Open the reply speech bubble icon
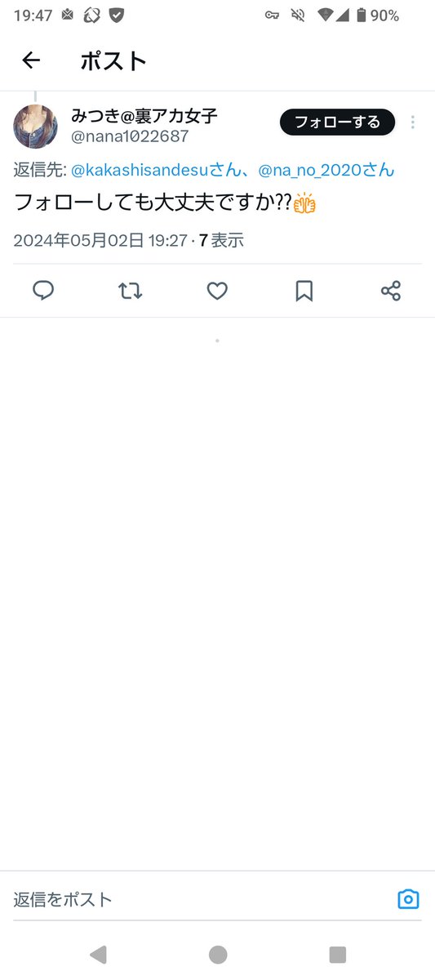 coord(43,291)
